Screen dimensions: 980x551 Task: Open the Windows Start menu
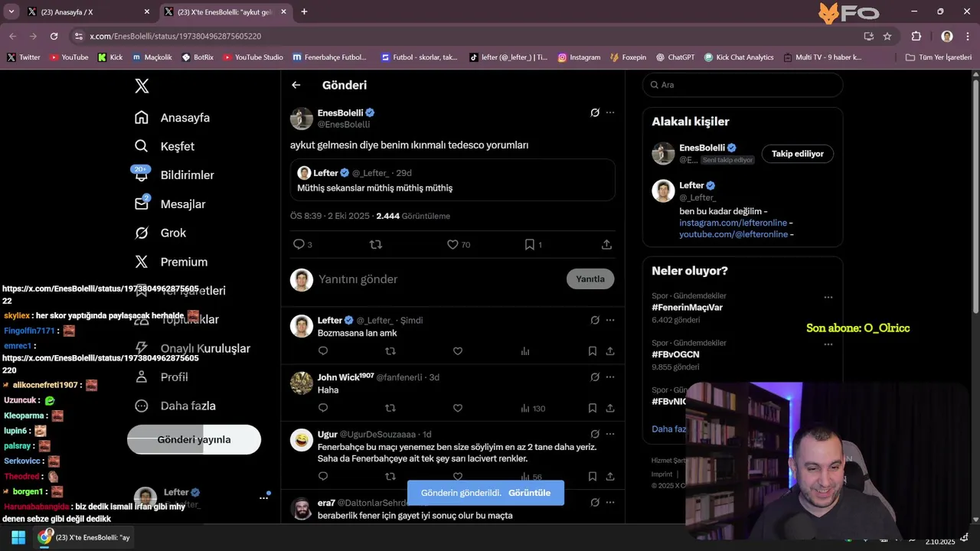click(x=18, y=537)
